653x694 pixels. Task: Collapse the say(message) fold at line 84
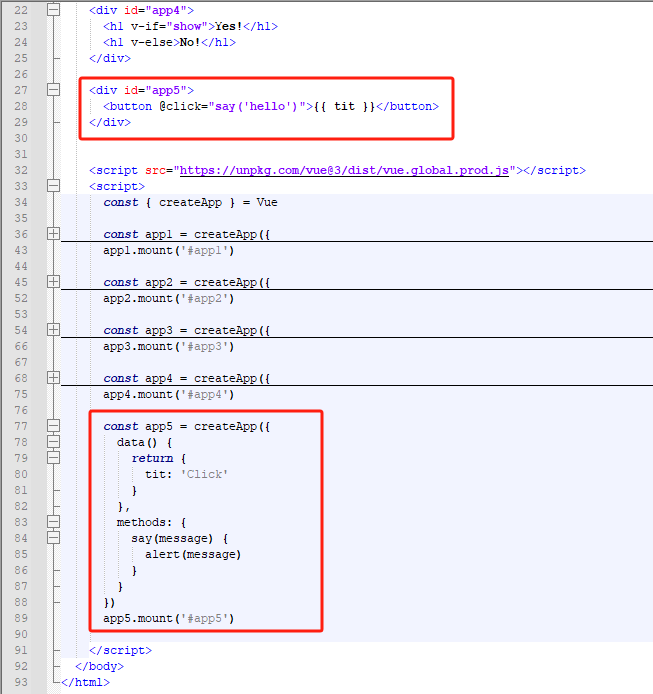pyautogui.click(x=54, y=538)
